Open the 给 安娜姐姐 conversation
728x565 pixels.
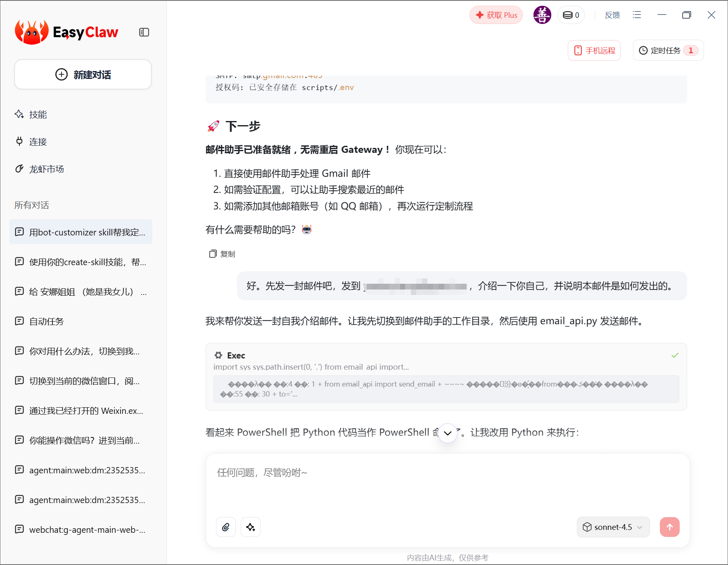[81, 291]
